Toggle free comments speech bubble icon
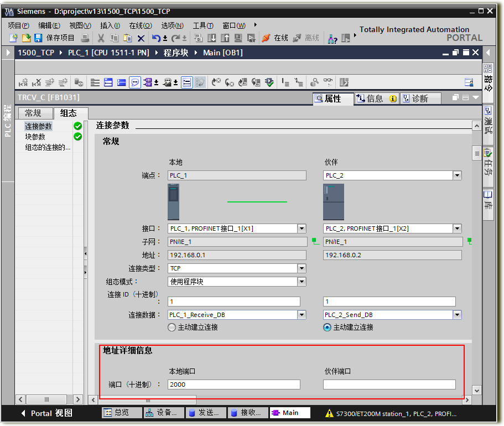Screen dimensions: 504x426 135,82
